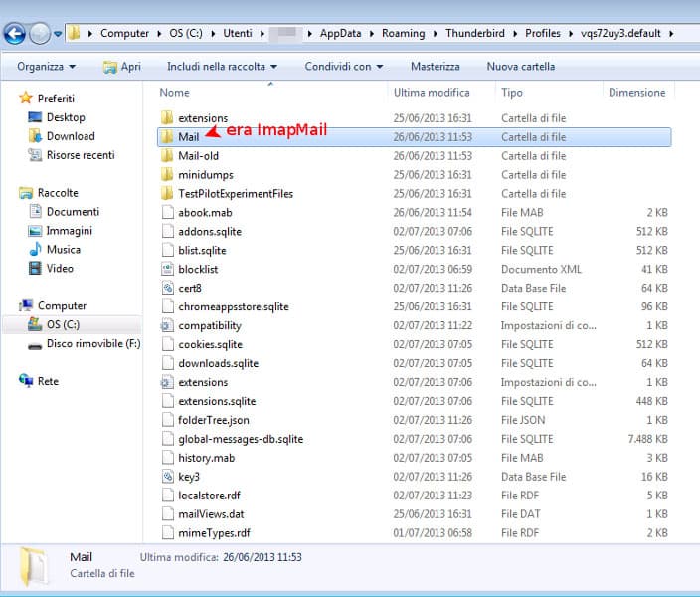Select the file cookies.sqlite
The width and height of the screenshot is (700, 597).
coord(210,344)
